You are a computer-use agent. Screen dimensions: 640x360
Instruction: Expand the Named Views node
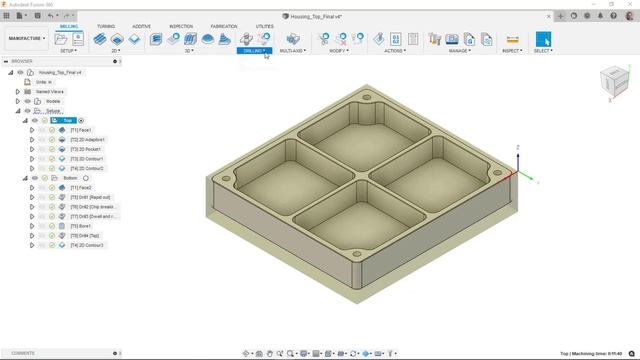click(x=18, y=92)
